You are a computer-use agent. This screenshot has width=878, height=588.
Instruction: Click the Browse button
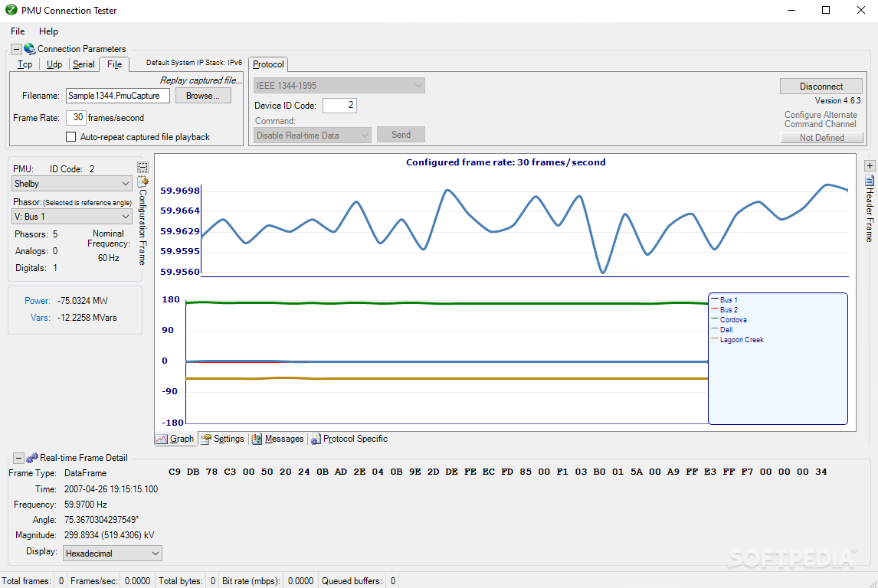tap(203, 96)
